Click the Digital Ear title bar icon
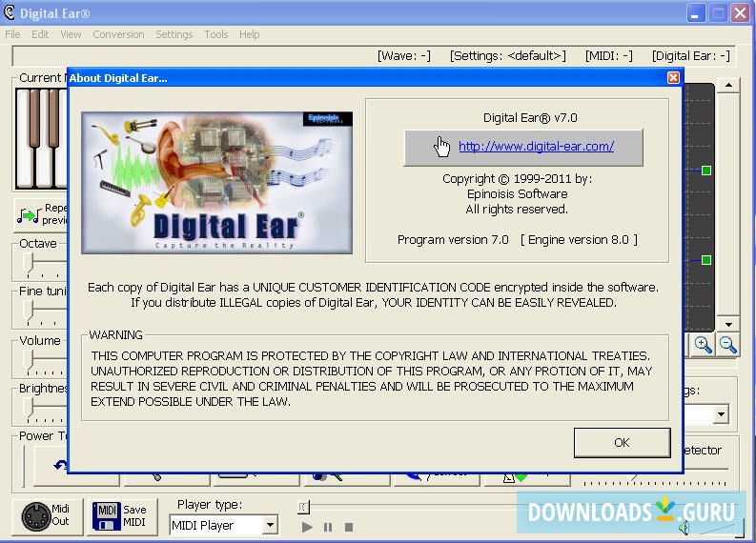This screenshot has height=543, width=756. (x=9, y=12)
